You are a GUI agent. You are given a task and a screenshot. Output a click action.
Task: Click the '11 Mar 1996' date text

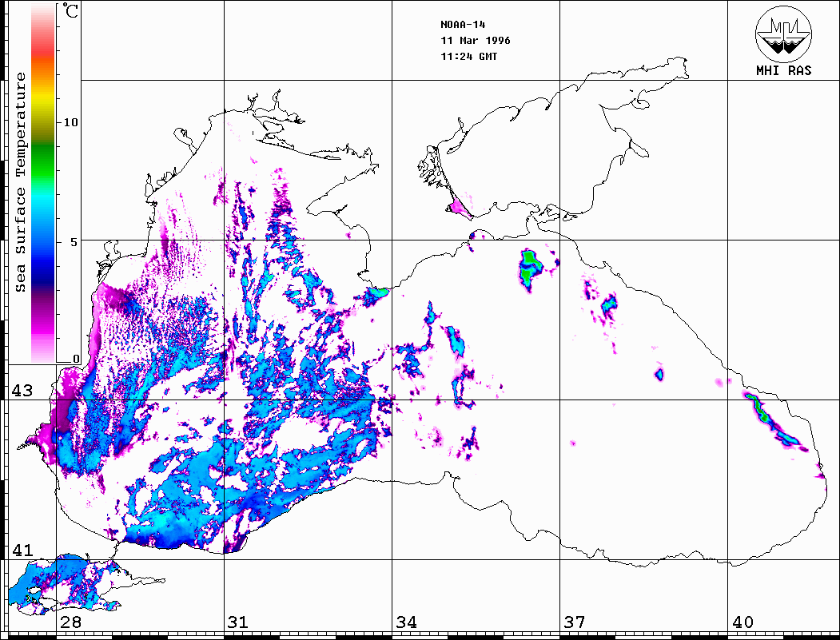tap(476, 41)
